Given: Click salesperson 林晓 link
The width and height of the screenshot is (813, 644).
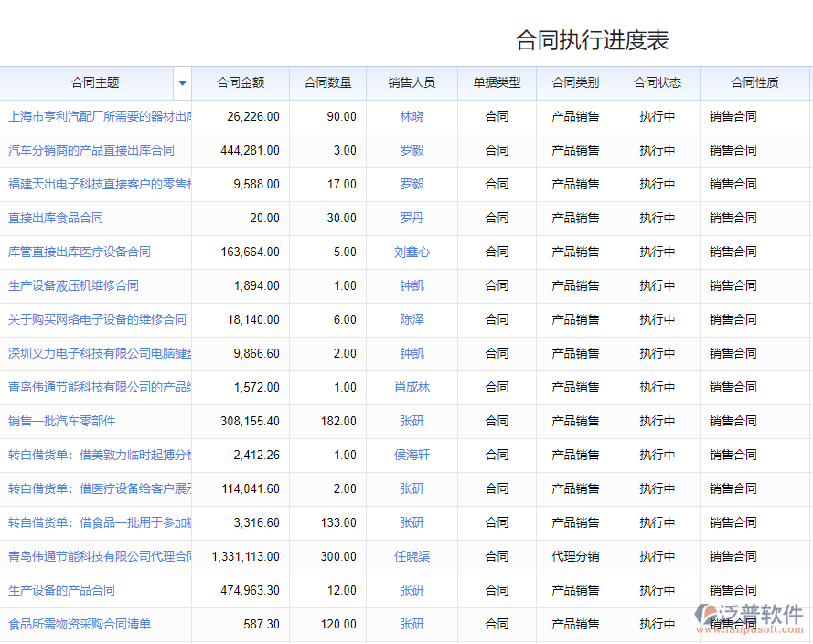Looking at the screenshot, I should (x=412, y=116).
